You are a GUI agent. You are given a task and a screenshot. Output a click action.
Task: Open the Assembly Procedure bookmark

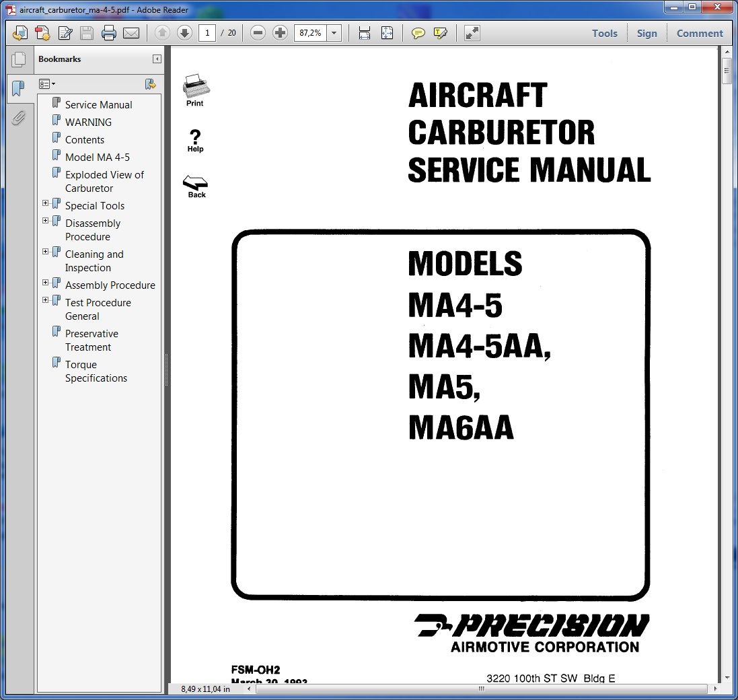tap(110, 285)
